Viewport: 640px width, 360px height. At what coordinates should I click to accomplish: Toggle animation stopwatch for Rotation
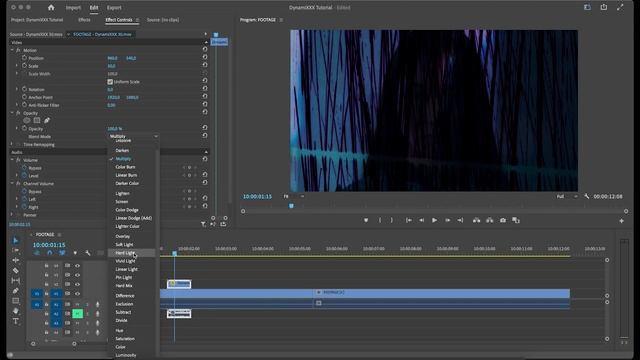pos(24,89)
